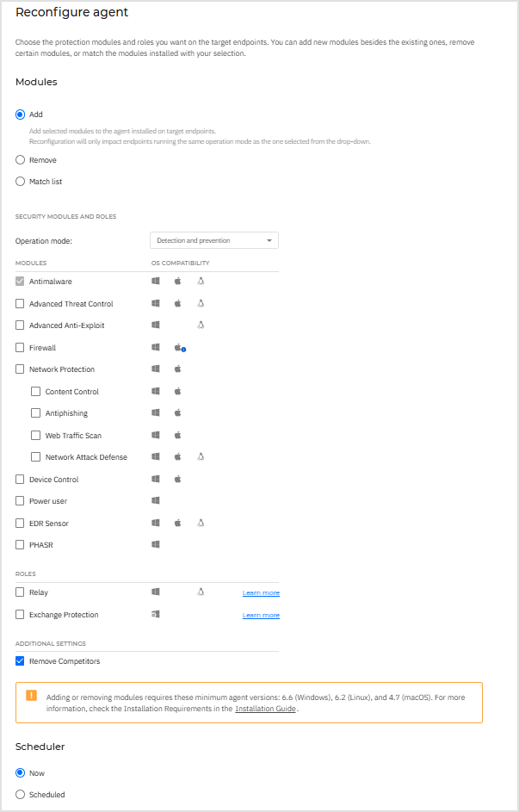Click the Windows compatibility icon next to Antimalware
519x812 pixels.
156,281
